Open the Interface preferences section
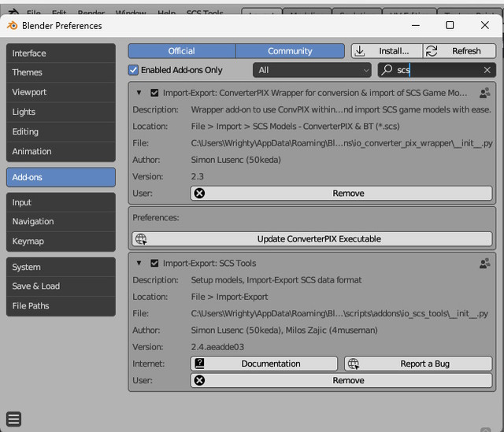Image resolution: width=504 pixels, height=432 pixels. tap(61, 53)
